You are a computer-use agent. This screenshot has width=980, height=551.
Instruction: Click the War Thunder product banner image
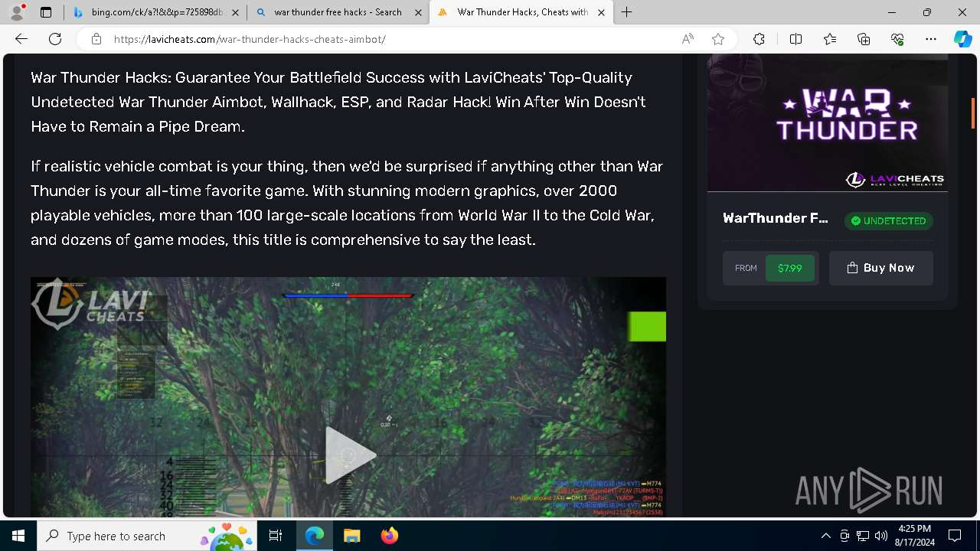[x=827, y=122]
